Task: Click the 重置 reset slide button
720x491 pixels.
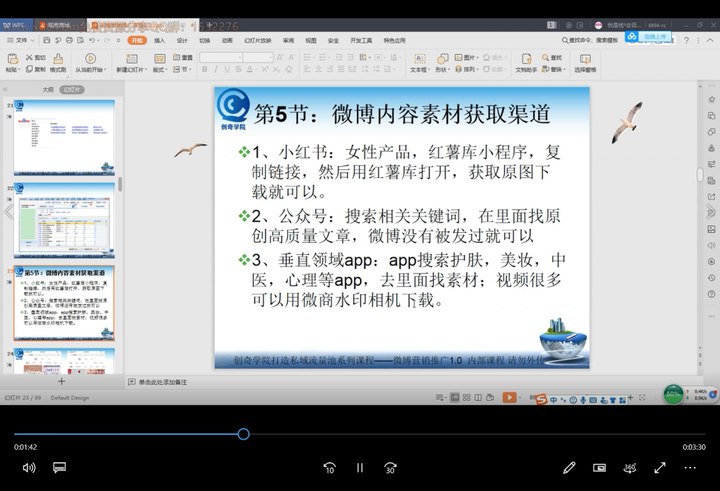Action: [x=183, y=57]
